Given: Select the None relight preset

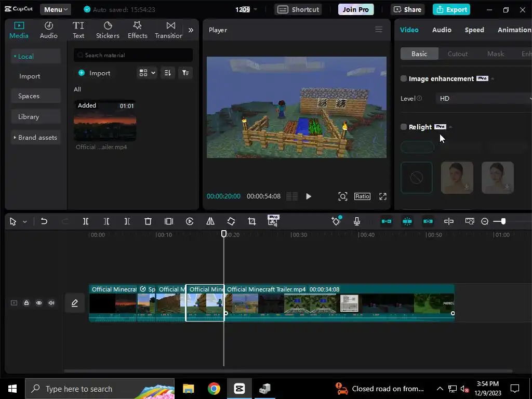Looking at the screenshot, I should point(417,178).
